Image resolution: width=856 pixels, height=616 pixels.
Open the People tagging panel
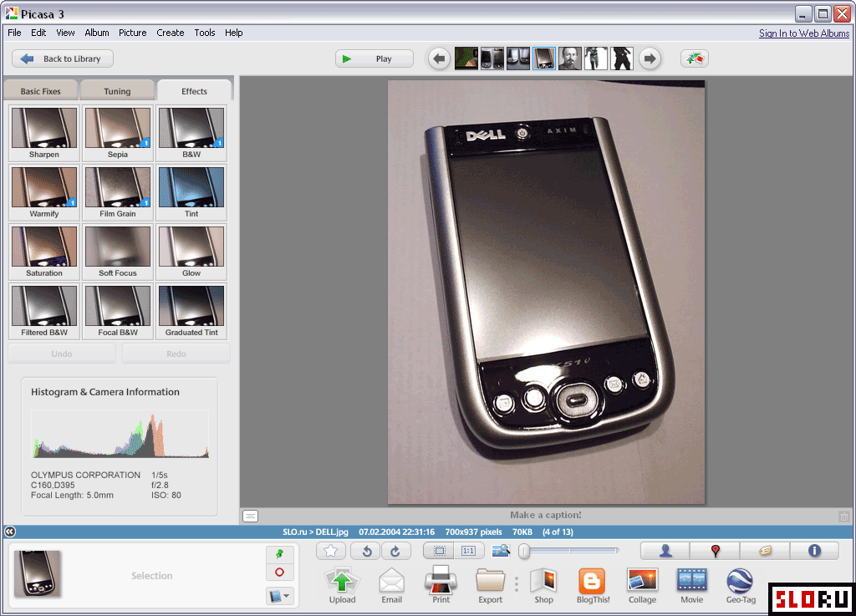click(665, 551)
